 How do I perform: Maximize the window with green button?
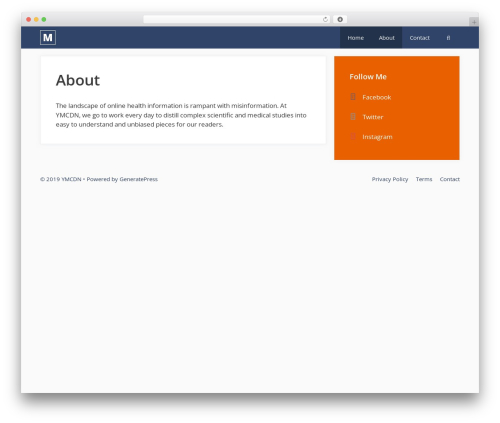tap(44, 19)
